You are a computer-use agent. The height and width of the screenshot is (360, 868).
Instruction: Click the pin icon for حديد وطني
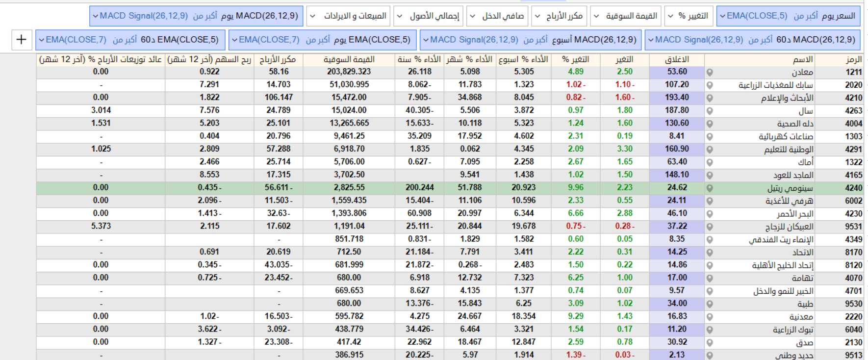coord(710,355)
